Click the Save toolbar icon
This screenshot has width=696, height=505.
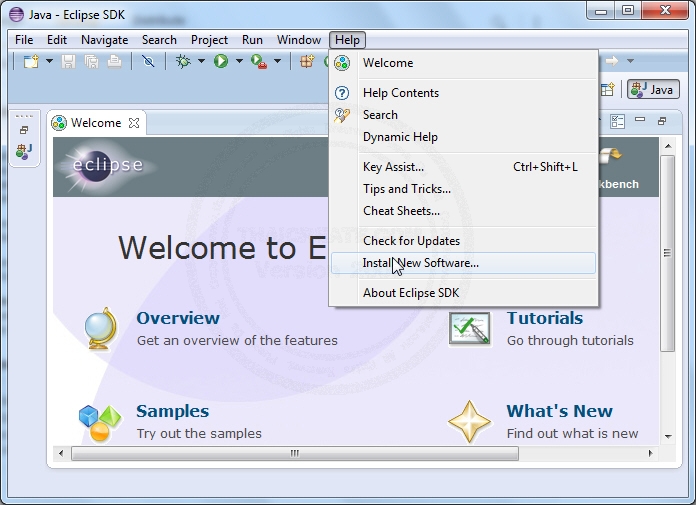tap(68, 61)
